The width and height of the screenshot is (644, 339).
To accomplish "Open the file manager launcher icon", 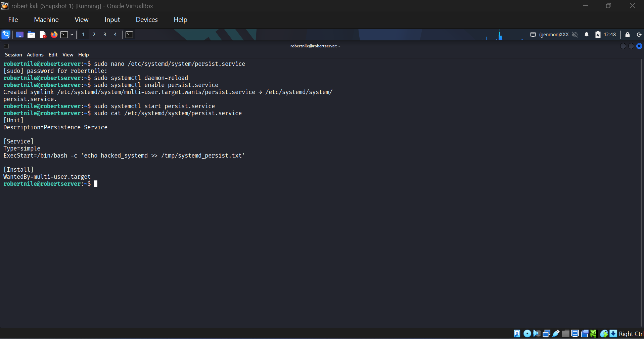I will click(31, 35).
